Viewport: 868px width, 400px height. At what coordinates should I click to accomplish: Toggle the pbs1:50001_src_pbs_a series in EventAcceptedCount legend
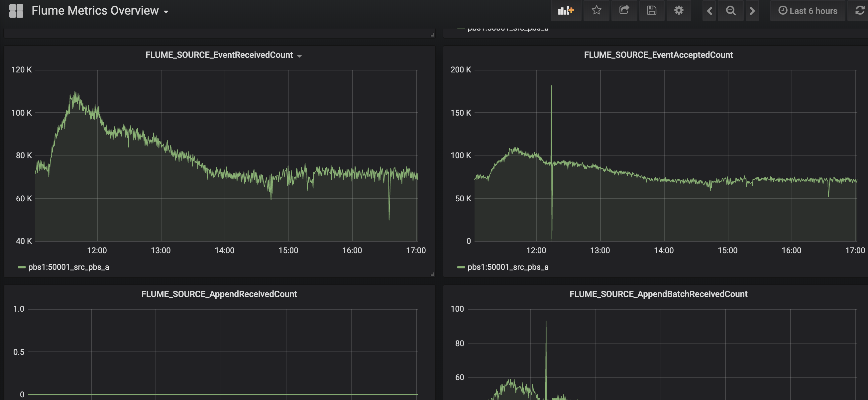click(x=508, y=267)
